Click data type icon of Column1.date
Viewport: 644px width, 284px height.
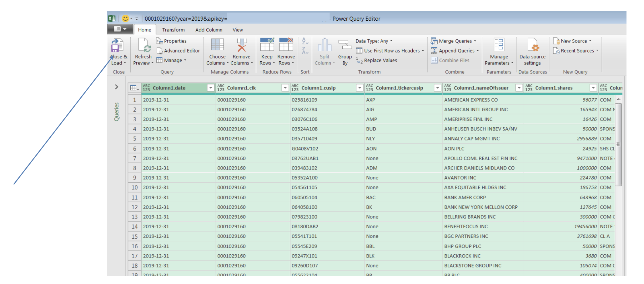point(146,88)
